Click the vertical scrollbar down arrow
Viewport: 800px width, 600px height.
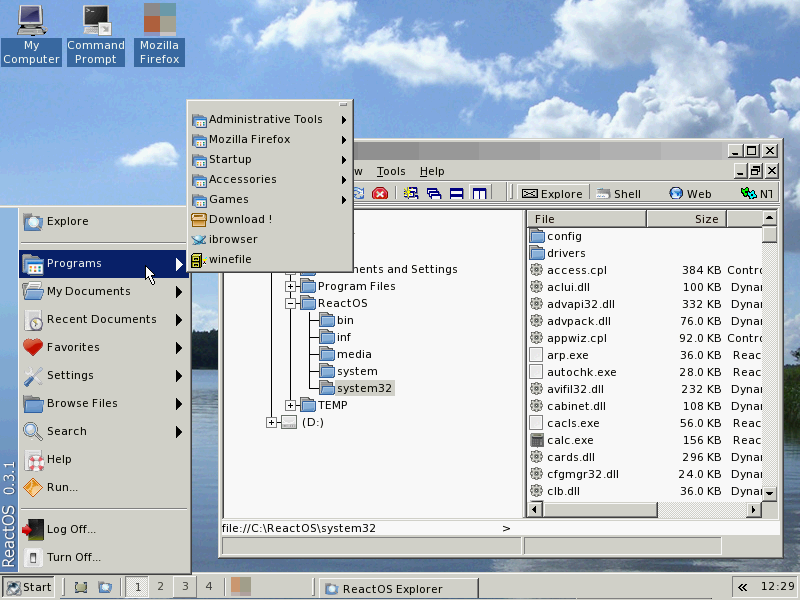click(x=769, y=493)
